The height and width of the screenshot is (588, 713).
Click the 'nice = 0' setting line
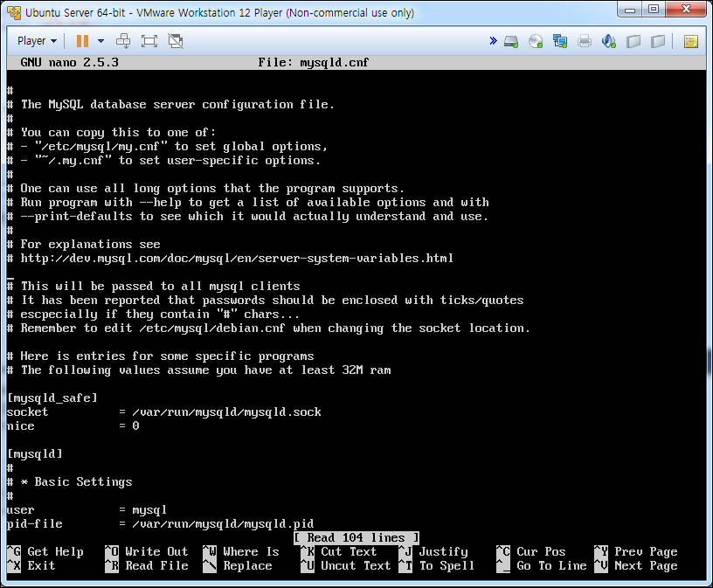(x=73, y=426)
